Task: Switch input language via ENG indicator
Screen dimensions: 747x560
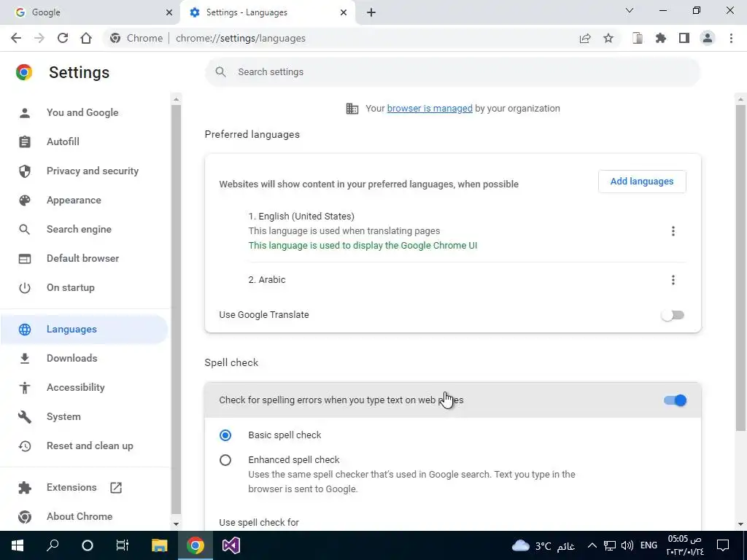Action: [x=649, y=545]
